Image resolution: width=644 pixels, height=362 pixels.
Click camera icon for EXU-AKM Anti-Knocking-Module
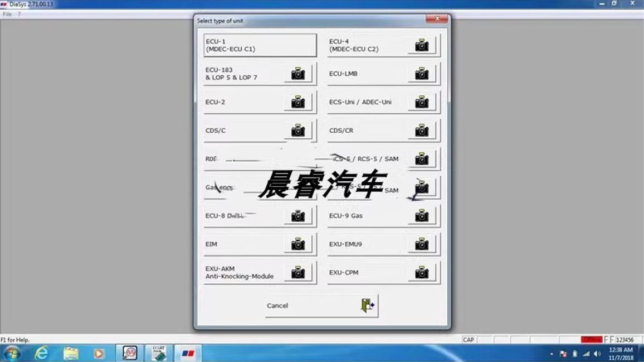click(298, 272)
